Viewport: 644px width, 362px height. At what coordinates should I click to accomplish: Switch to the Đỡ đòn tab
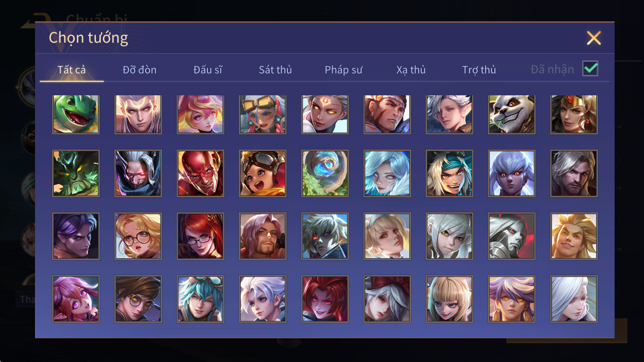[140, 70]
